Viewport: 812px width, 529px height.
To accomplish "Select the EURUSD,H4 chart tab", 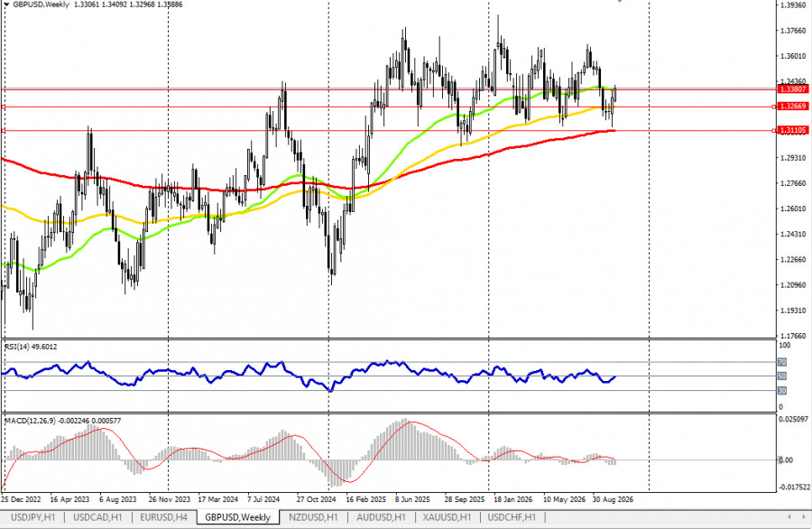I will pyautogui.click(x=163, y=517).
